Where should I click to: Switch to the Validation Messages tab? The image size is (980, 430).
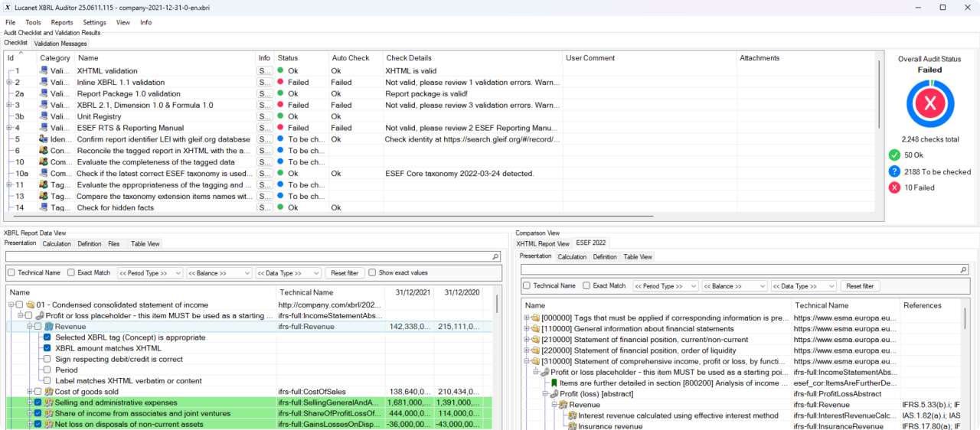point(60,44)
